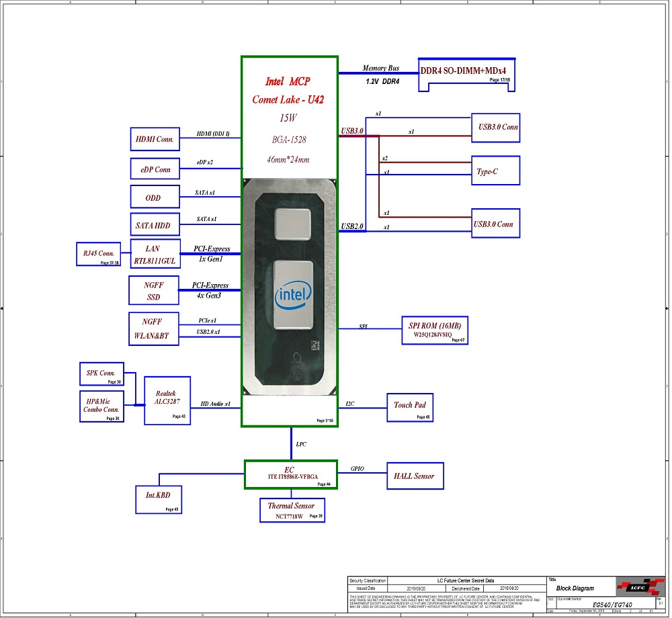The image size is (672, 618).
Task: Click the Realtek ALC3287 audio block
Action: coord(167,400)
